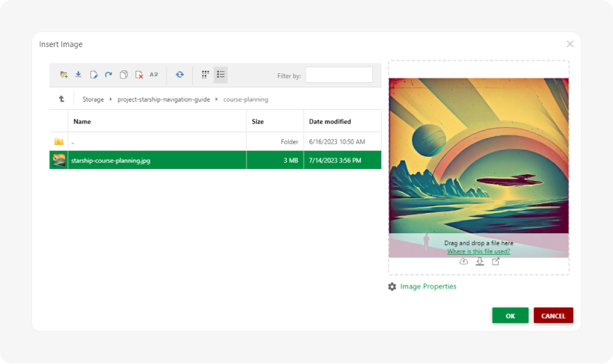Click the download icon under preview
The height and width of the screenshot is (364, 613).
480,262
